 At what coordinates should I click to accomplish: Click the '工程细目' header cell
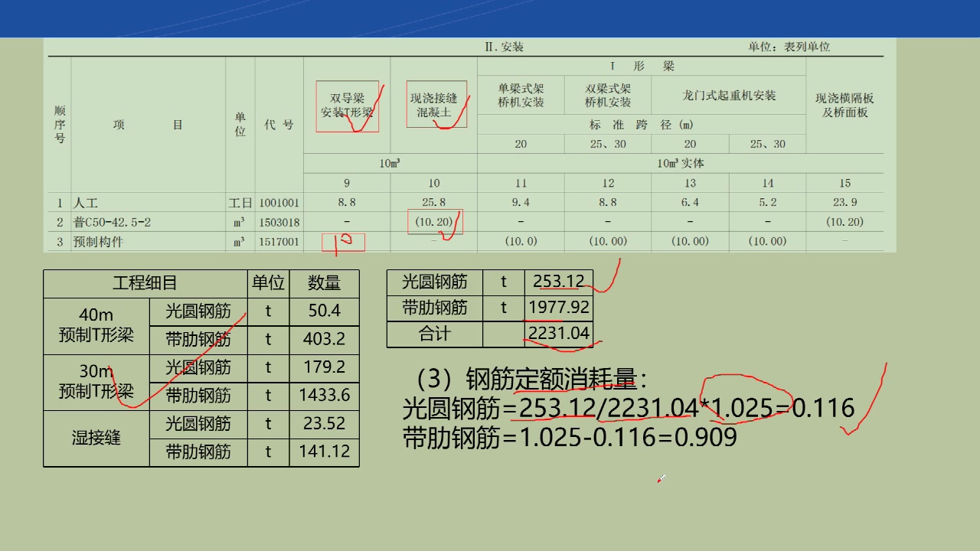point(145,283)
